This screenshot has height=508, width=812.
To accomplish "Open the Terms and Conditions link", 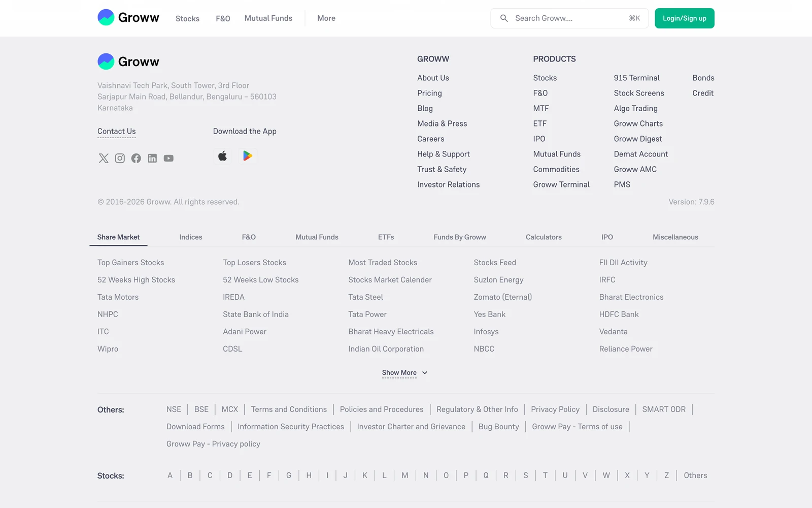I will tap(289, 409).
